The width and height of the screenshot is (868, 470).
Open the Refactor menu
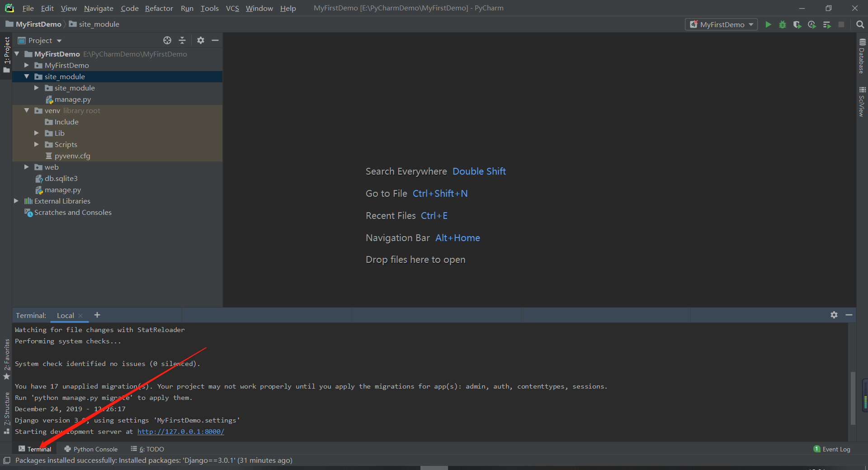(x=159, y=8)
